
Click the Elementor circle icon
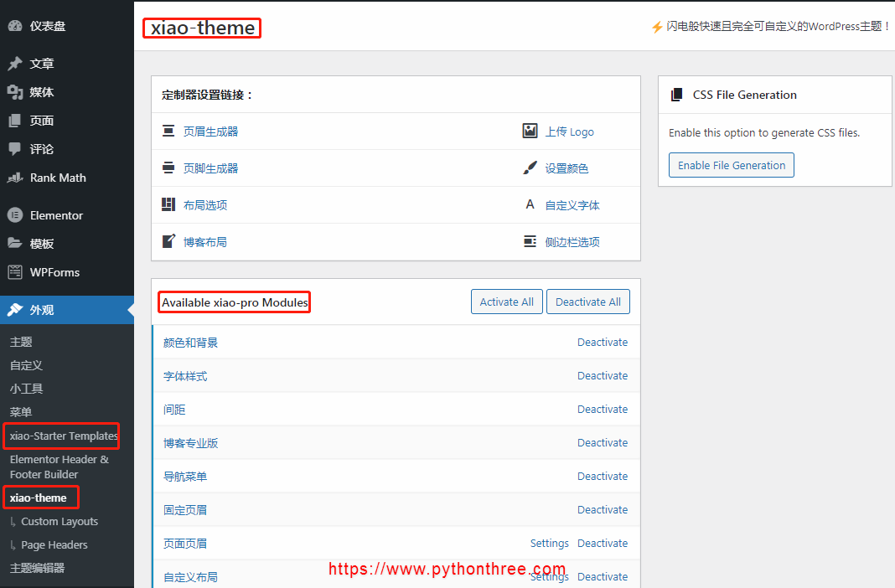pyautogui.click(x=15, y=215)
